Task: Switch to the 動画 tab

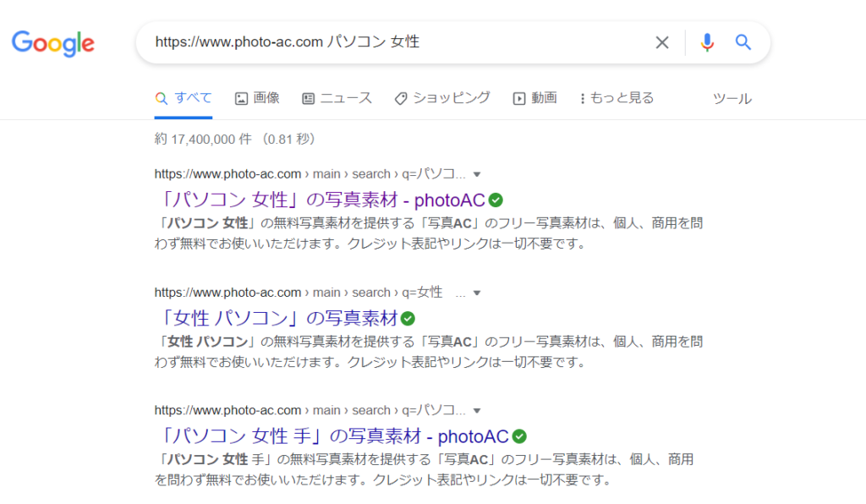Action: pos(534,98)
